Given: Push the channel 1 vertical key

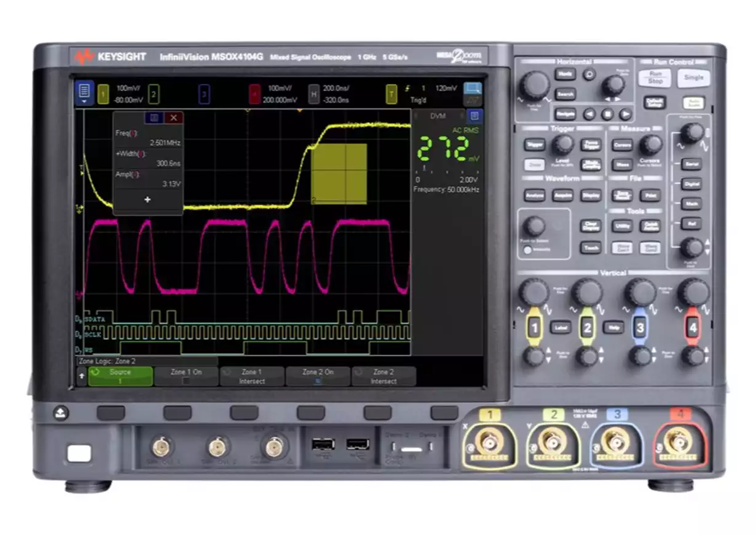Looking at the screenshot, I should 534,328.
